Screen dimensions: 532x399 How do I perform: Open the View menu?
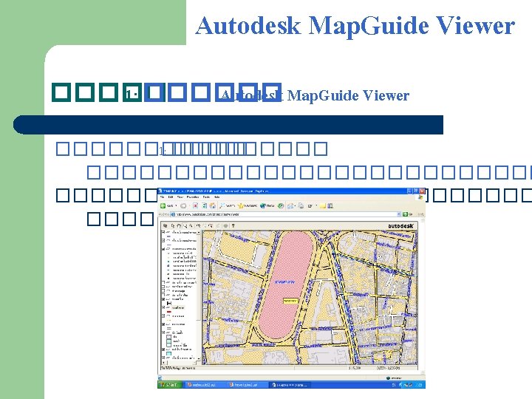180,197
